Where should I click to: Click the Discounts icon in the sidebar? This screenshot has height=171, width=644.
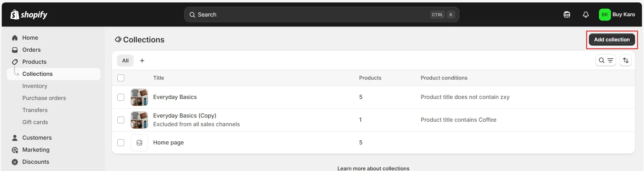point(15,162)
